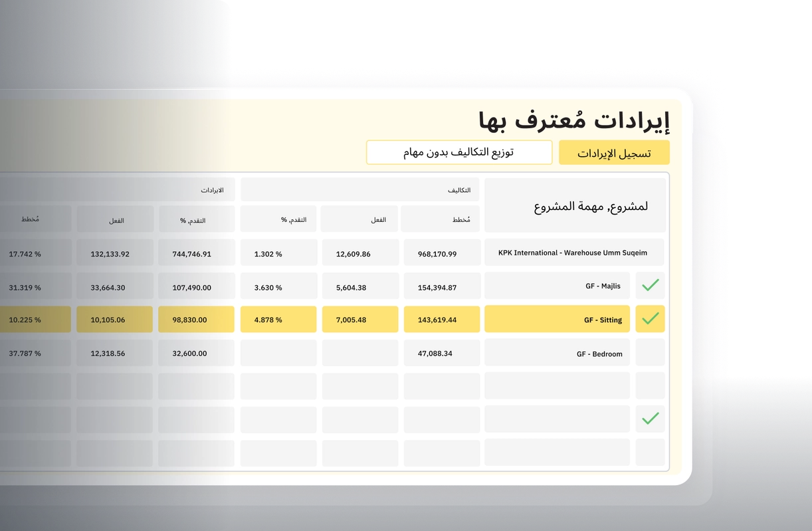The height and width of the screenshot is (531, 812).
Task: Select the الفعل header under التكاليف
Action: click(359, 219)
